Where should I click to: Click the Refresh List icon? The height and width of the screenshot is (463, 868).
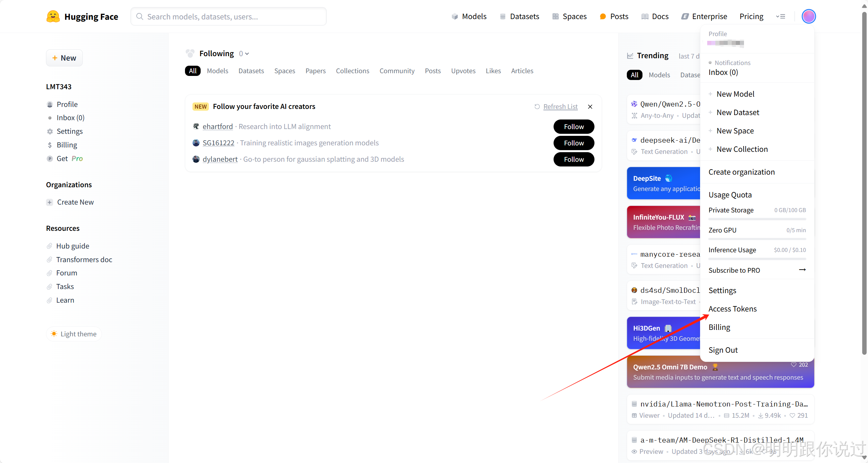537,107
